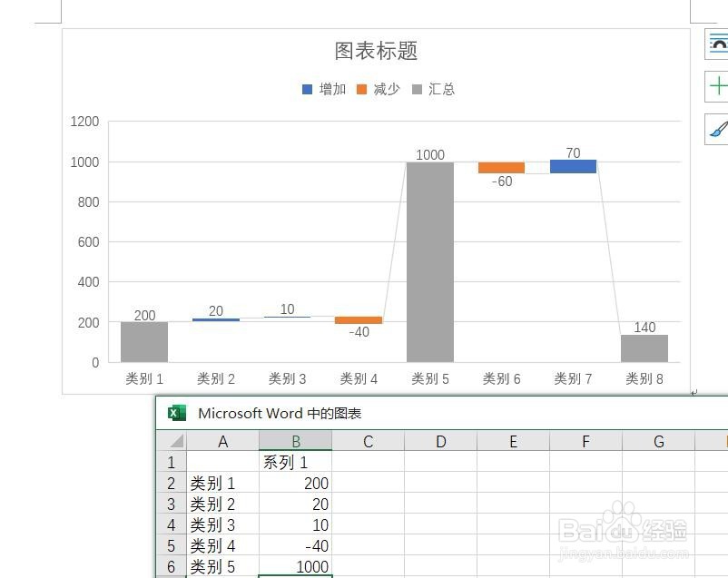Select the orange 减少 legend marker

click(x=363, y=89)
